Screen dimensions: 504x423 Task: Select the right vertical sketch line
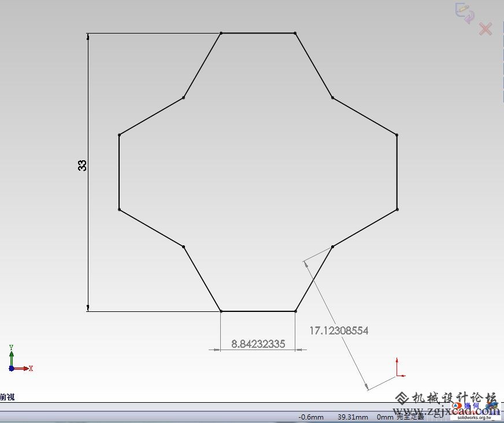pos(397,172)
